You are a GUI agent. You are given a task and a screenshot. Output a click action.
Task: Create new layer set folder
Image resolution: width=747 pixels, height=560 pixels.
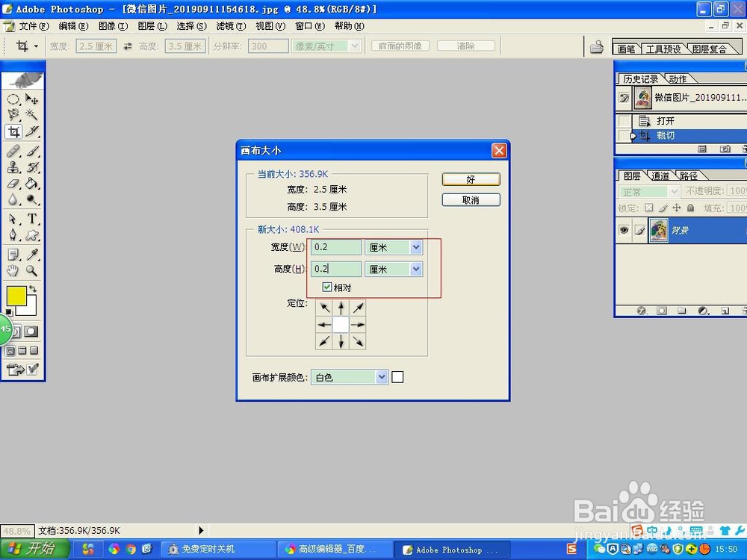(x=682, y=311)
